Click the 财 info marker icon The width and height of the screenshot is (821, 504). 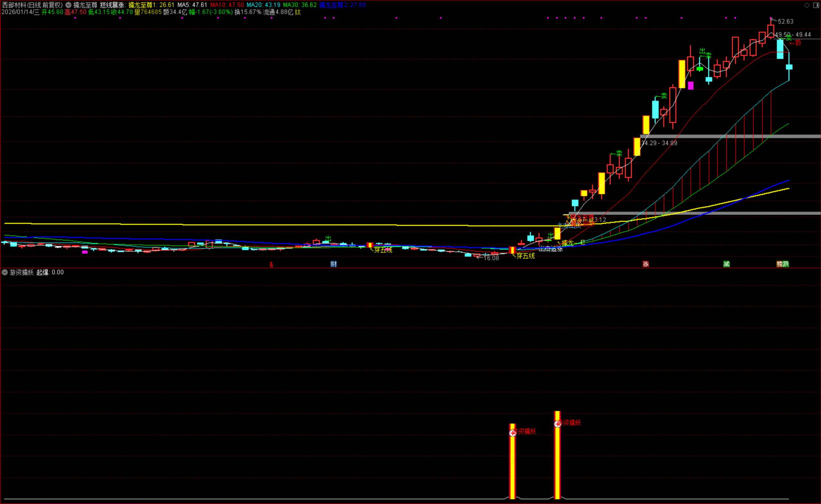coord(333,264)
